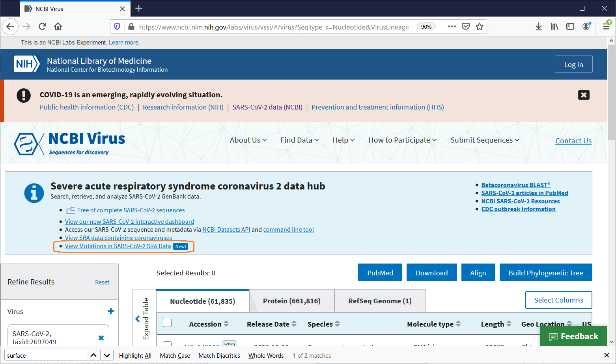
Task: Open the Contact Us link
Action: click(x=573, y=141)
